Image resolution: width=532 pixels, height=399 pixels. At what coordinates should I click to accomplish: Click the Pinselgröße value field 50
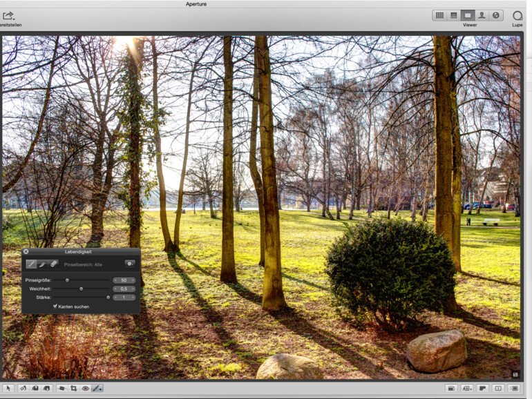tap(124, 280)
